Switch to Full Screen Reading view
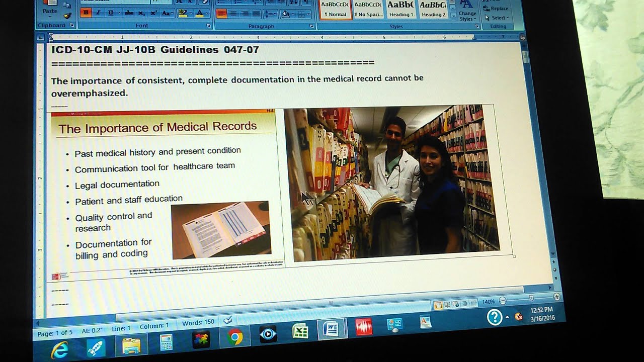The width and height of the screenshot is (644, 362). (x=447, y=305)
